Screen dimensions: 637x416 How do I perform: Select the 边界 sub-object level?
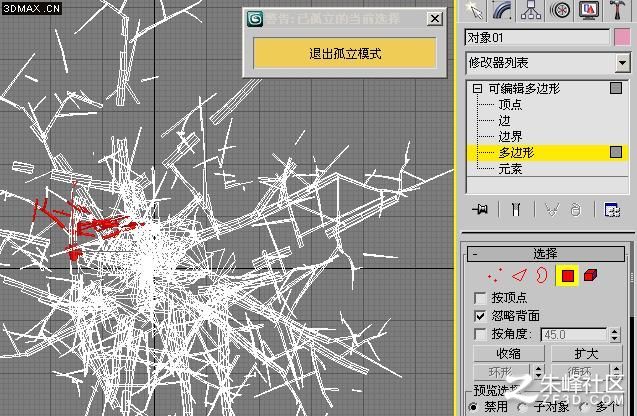point(510,136)
